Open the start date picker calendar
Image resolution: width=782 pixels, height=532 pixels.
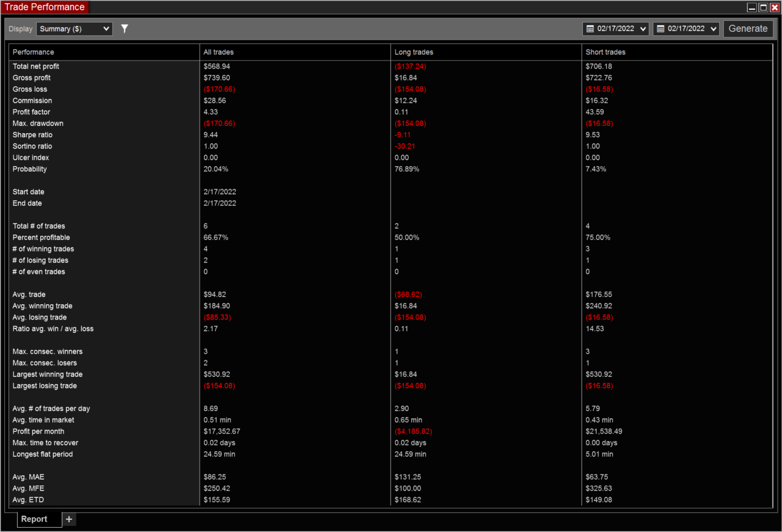pyautogui.click(x=616, y=29)
